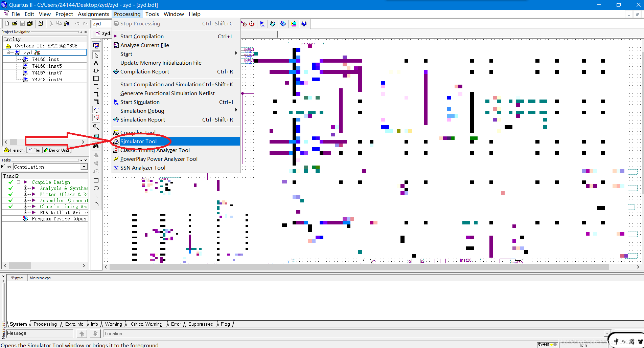This screenshot has height=348, width=644.
Task: Click the Find binoculars tool
Action: point(96,146)
